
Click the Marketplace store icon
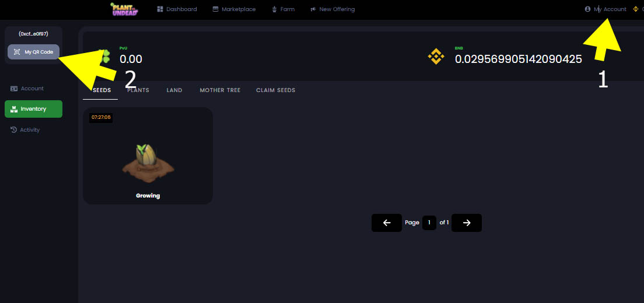click(216, 9)
